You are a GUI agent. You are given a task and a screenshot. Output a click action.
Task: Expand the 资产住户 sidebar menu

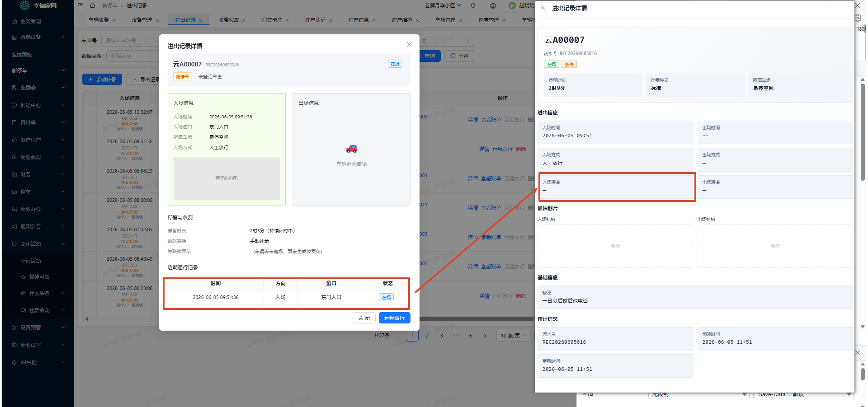(63, 140)
